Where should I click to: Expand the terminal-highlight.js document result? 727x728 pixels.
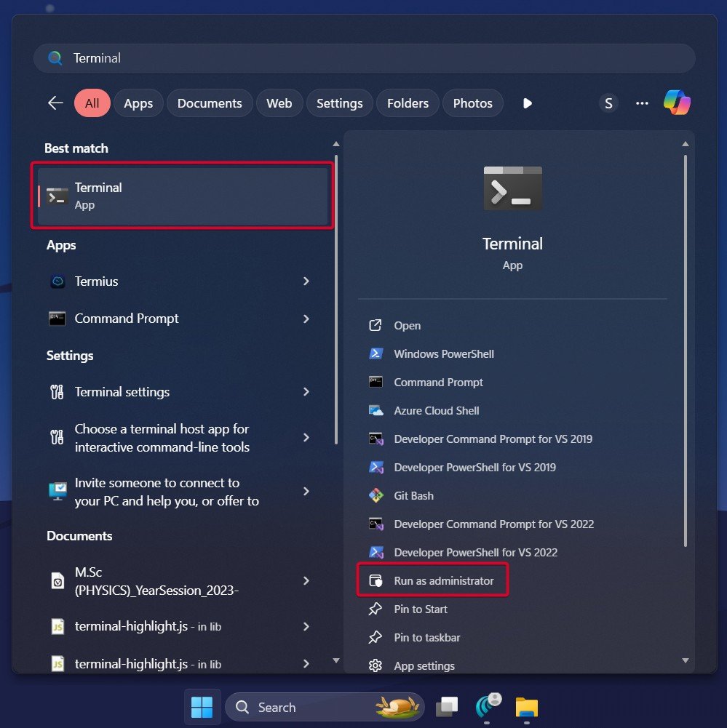306,626
